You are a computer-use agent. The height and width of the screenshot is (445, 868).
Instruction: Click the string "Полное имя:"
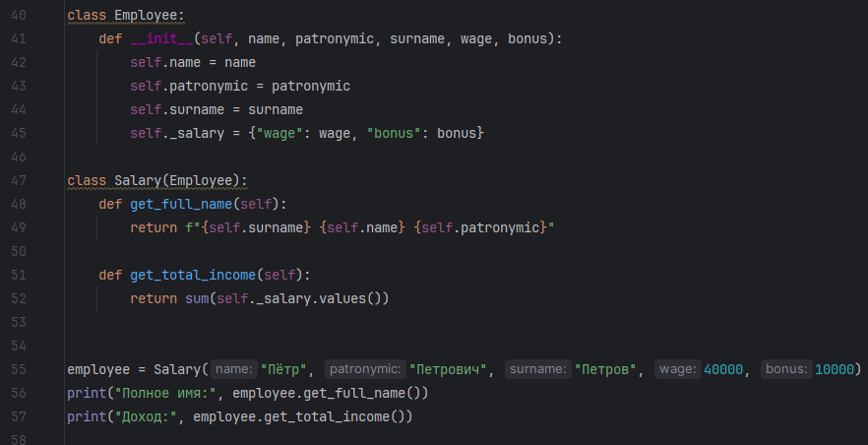pos(165,394)
